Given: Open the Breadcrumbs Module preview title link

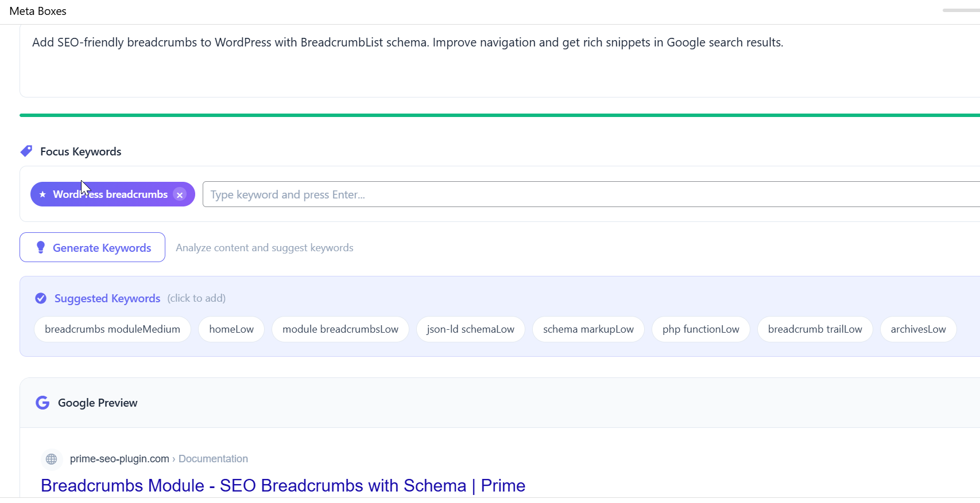Looking at the screenshot, I should point(282,485).
